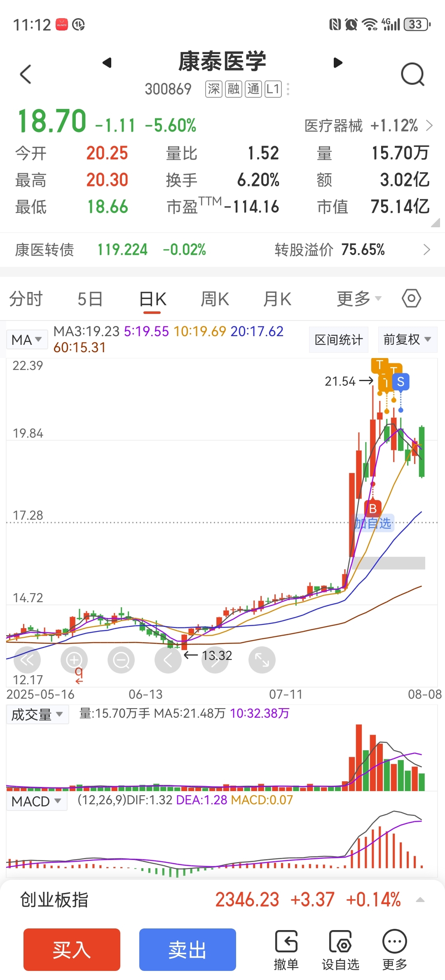Tap the NFC status icon

[335, 24]
